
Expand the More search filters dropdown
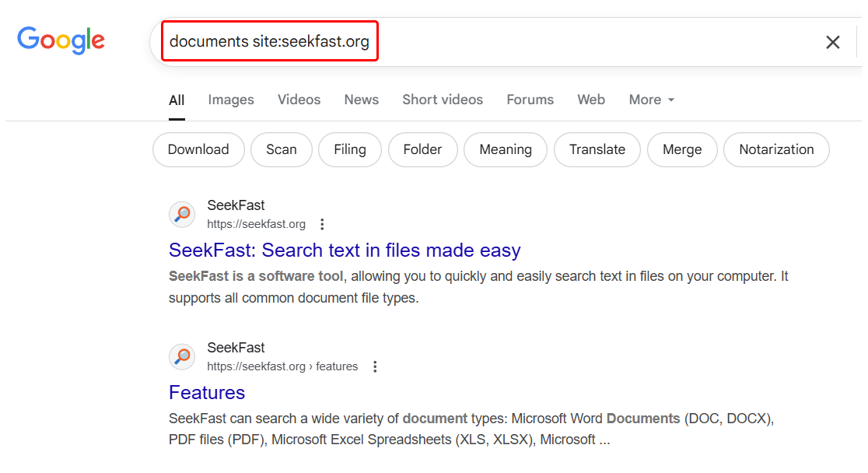click(x=651, y=100)
